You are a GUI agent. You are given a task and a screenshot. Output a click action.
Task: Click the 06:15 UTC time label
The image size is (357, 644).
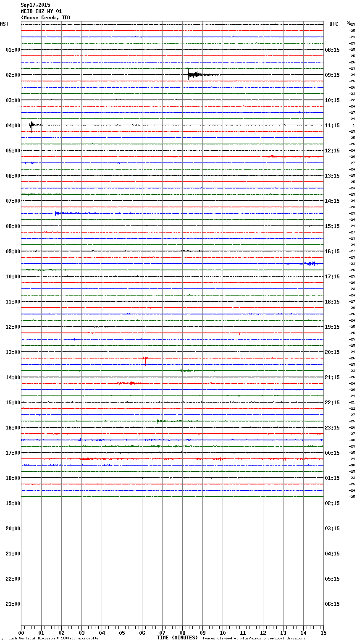pyautogui.click(x=332, y=604)
